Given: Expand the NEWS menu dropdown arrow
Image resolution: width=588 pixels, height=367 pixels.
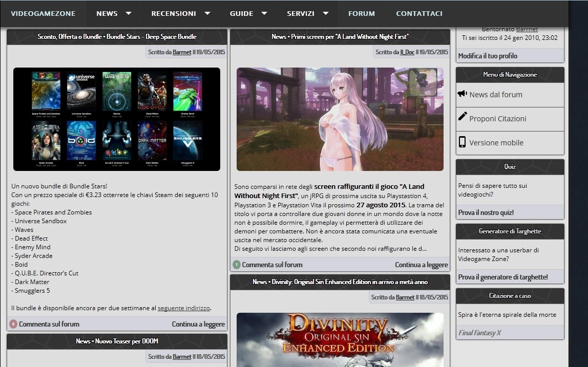Looking at the screenshot, I should point(128,13).
